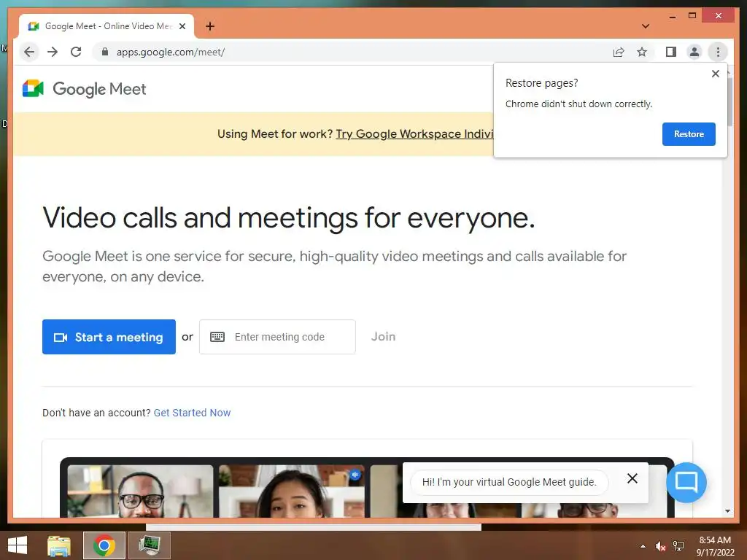Open a new tab with plus button
This screenshot has width=747, height=560.
click(x=209, y=26)
